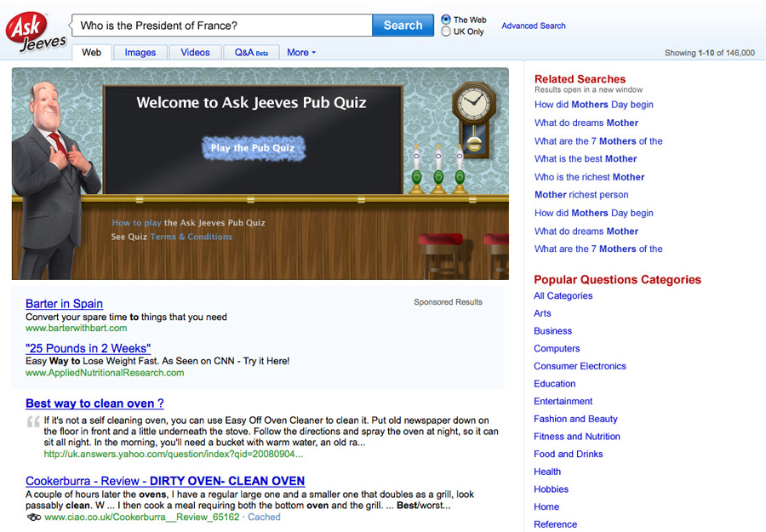Open Entertainment category
Viewport: 766px width, 532px height.
(563, 401)
